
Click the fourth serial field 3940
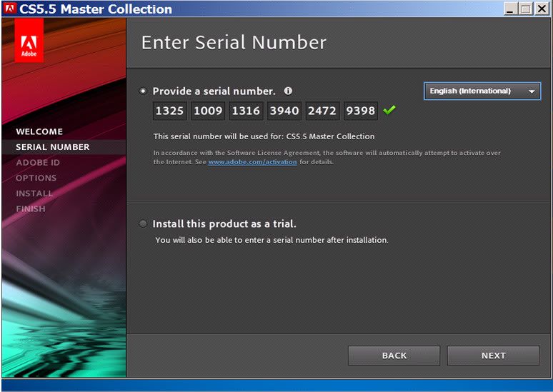tap(284, 111)
